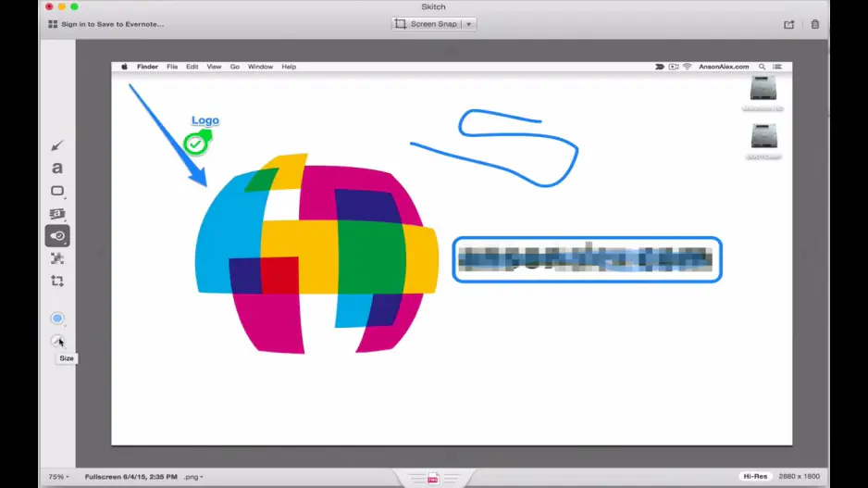Click the Spotlight search magnifier icon
This screenshot has height=488, width=868.
[763, 67]
